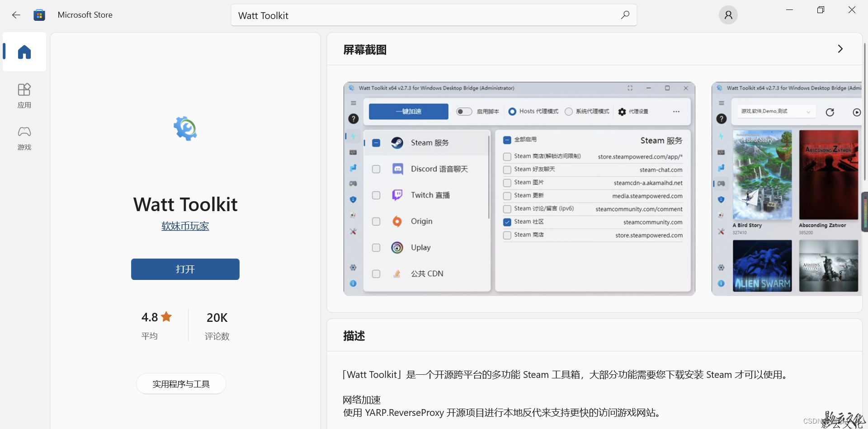Click the Microsoft Store logo icon
The width and height of the screenshot is (868, 429).
39,15
